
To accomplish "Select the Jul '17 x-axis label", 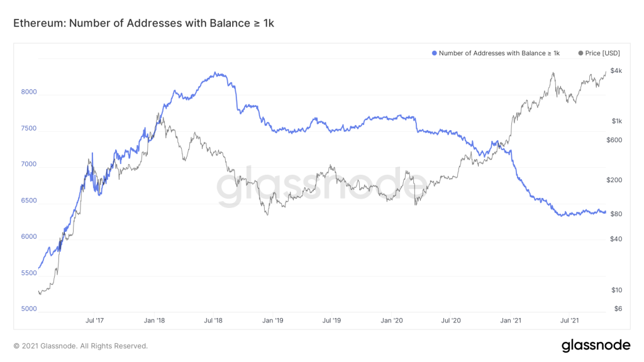I will (94, 321).
